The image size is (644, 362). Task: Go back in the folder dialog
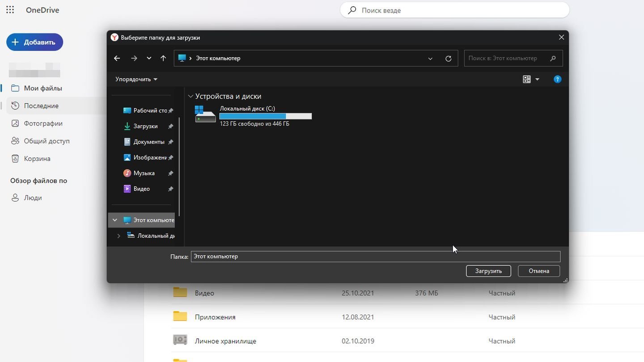[x=117, y=58]
